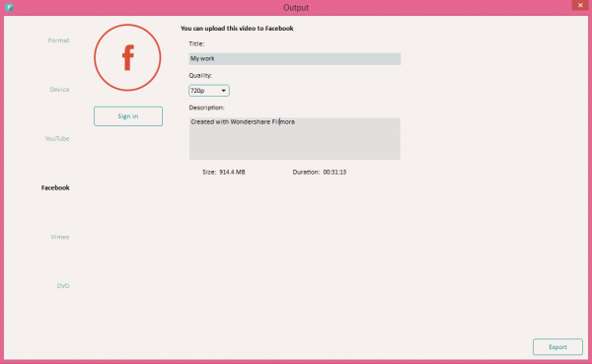Image resolution: width=592 pixels, height=364 pixels.
Task: Open the 720p Quality dropdown
Action: pyautogui.click(x=209, y=91)
